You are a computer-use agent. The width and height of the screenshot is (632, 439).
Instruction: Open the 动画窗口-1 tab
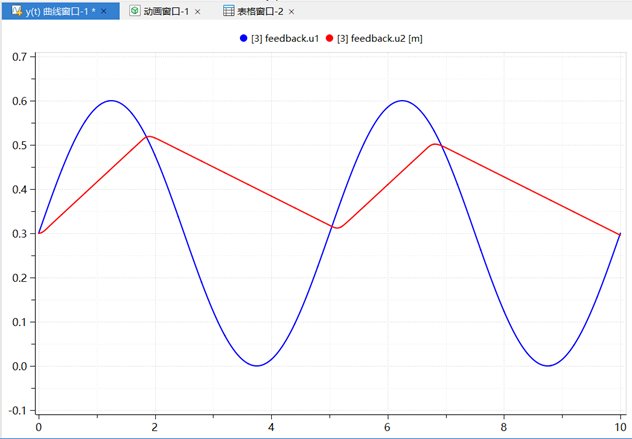(166, 12)
